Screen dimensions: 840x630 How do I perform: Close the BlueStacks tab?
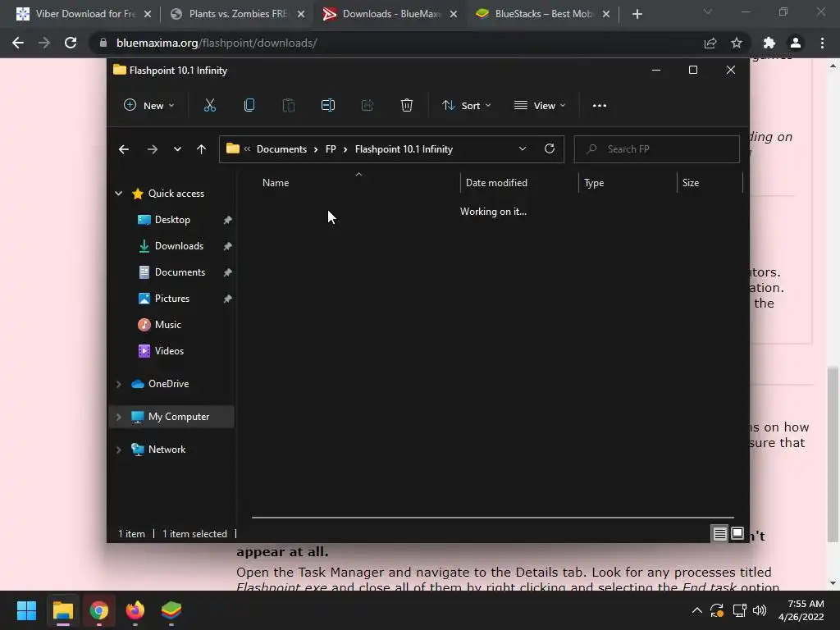click(606, 14)
